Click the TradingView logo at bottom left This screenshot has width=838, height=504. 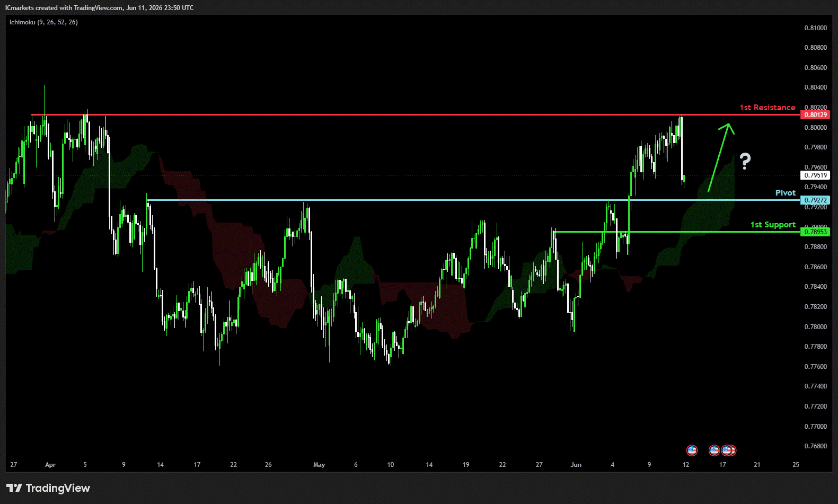point(48,488)
